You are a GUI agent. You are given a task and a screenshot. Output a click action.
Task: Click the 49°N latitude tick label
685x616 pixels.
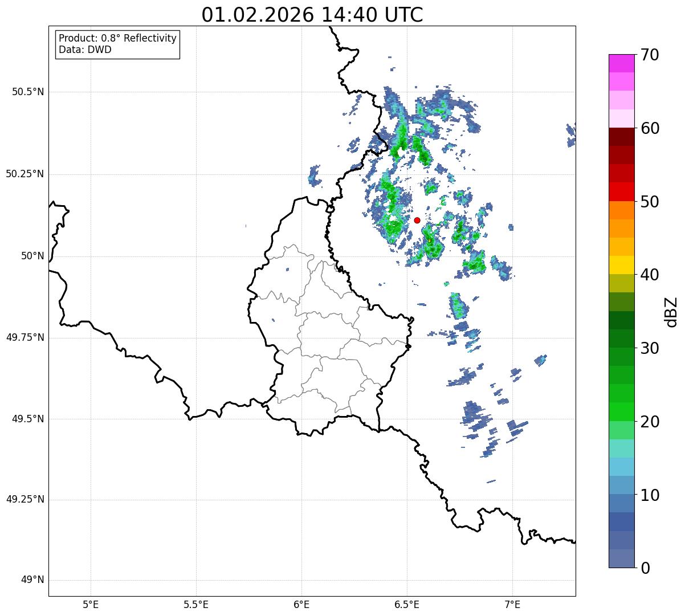[x=32, y=580]
